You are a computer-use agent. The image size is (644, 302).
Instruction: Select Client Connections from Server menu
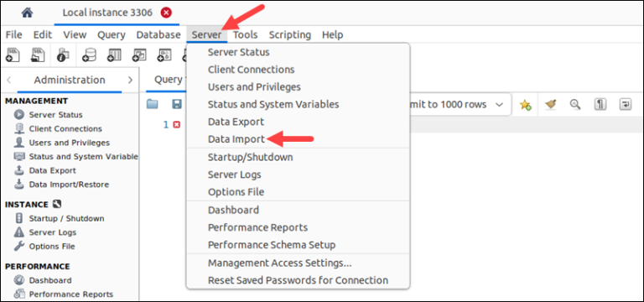pos(251,70)
